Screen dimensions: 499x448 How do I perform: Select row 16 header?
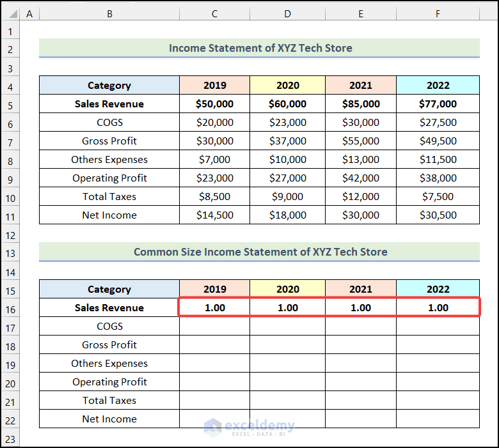click(x=10, y=309)
